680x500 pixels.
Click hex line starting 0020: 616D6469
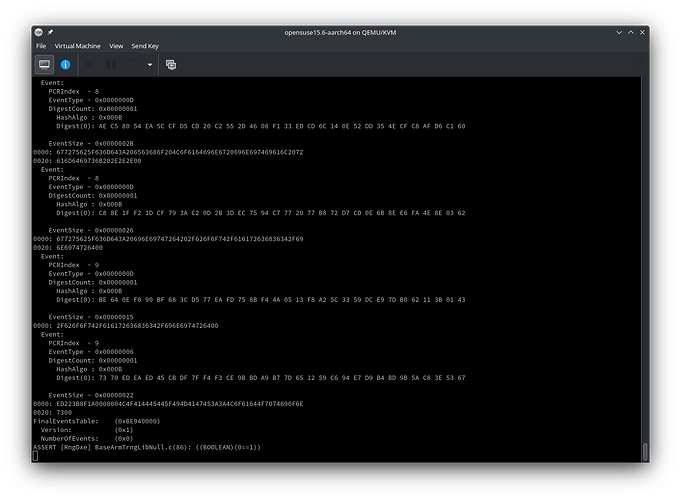pos(87,161)
